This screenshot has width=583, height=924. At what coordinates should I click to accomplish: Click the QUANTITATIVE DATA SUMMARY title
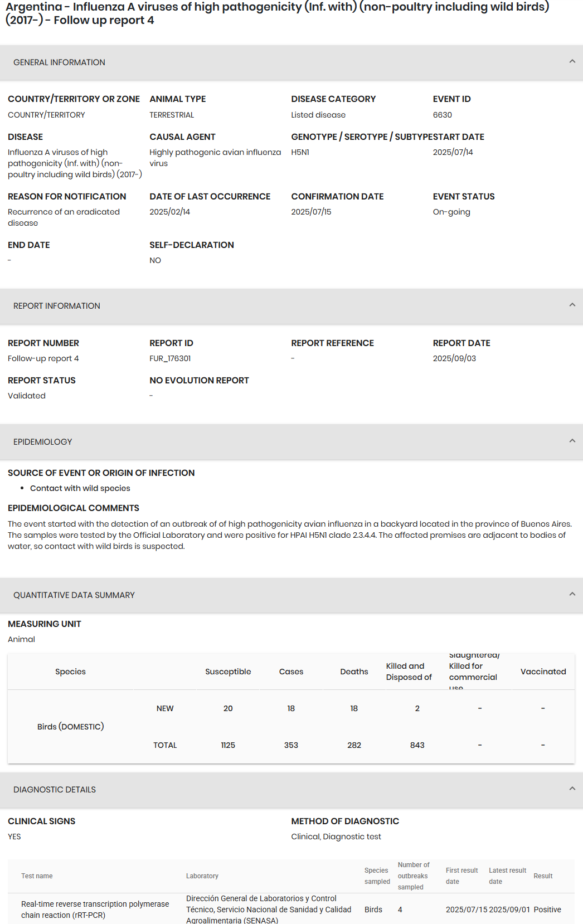coord(74,595)
